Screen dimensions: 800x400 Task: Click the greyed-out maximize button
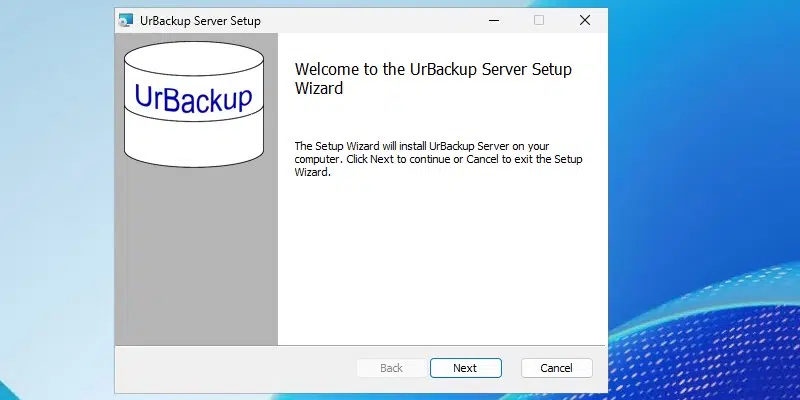(x=539, y=20)
